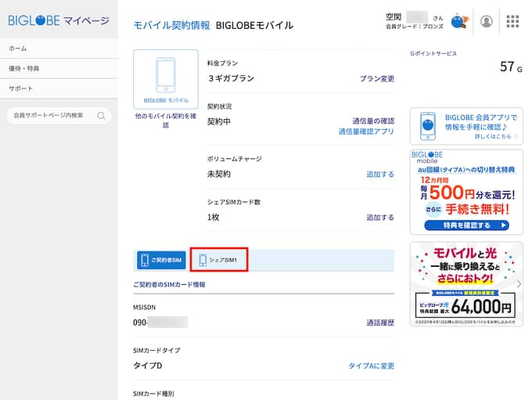Click the 通信量確認アプリ link

tap(366, 132)
